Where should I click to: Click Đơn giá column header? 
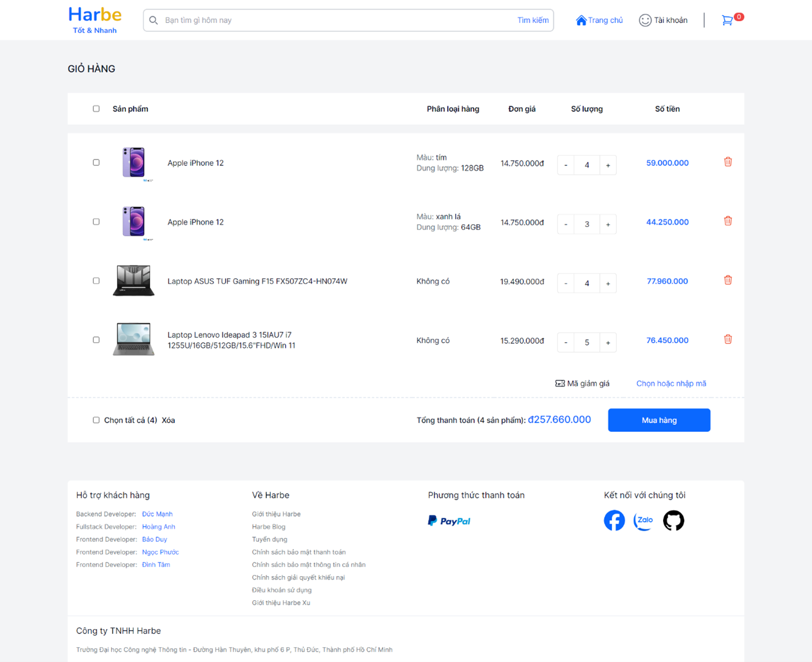click(x=522, y=109)
